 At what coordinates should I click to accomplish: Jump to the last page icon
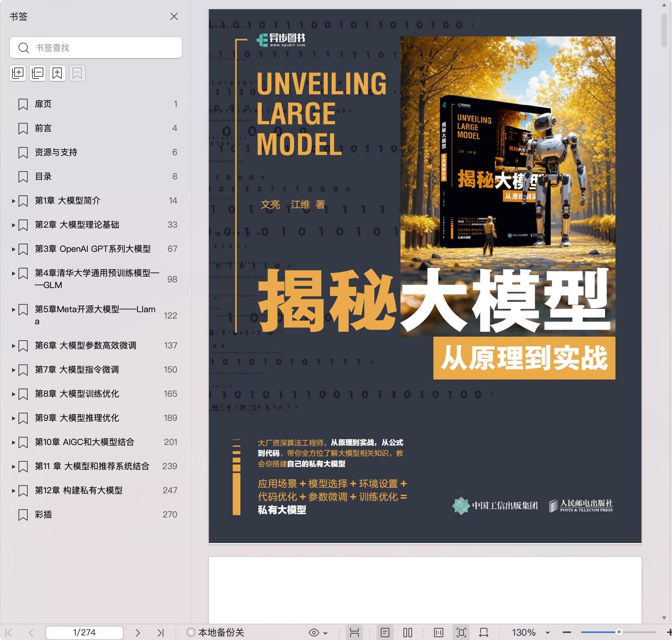pos(161,633)
